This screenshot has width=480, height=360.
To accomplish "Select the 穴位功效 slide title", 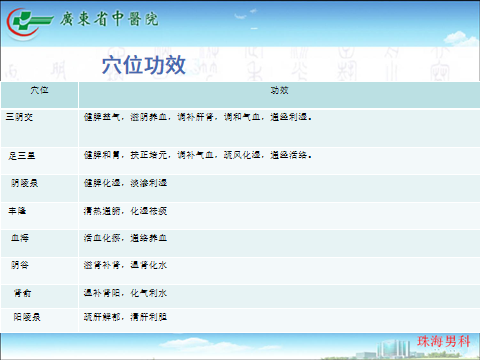I will click(144, 65).
